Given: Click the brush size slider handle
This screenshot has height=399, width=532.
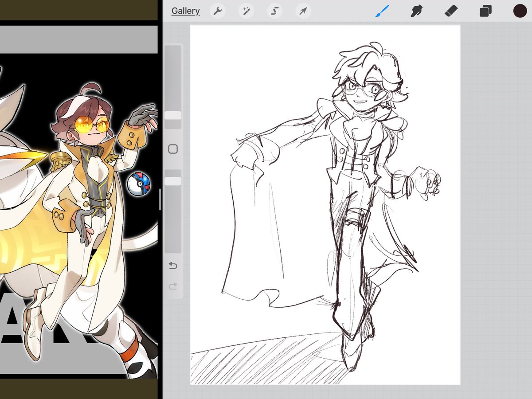Looking at the screenshot, I should (x=173, y=115).
